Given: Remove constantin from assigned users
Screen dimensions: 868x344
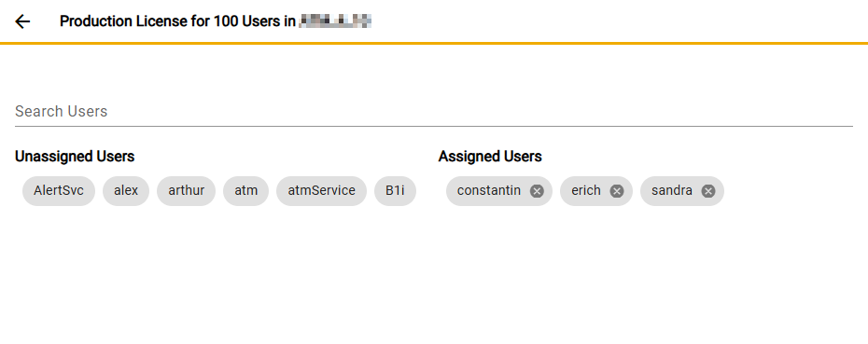Looking at the screenshot, I should click(537, 191).
